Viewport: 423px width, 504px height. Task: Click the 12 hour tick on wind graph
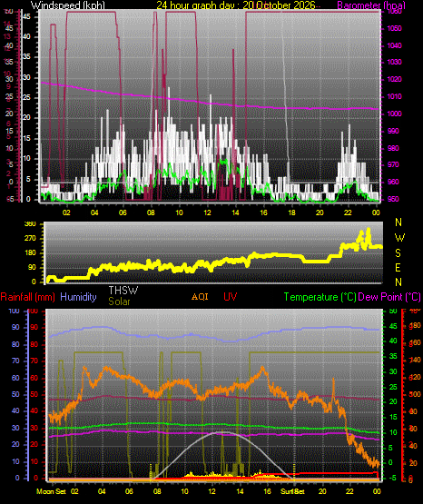click(x=208, y=212)
